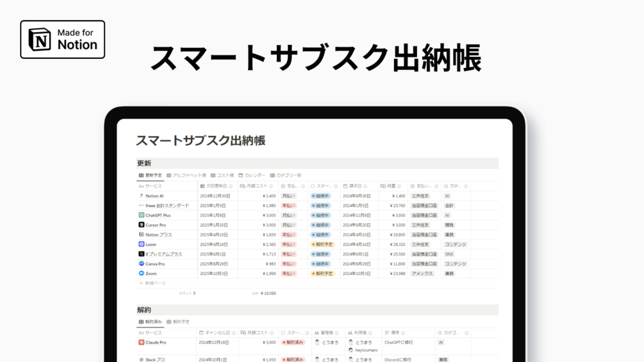The image size is (644, 362).
Task: Switch to the 更新予定 view tab
Action: pos(151,176)
